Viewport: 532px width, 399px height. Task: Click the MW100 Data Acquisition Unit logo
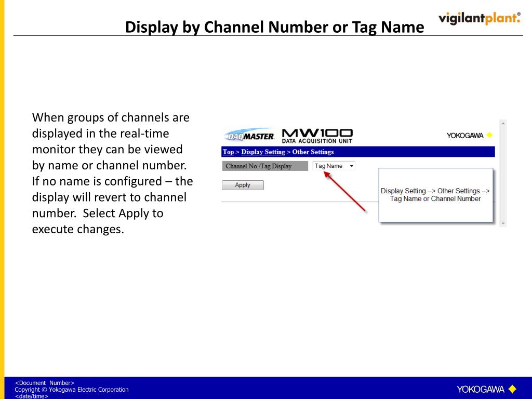[317, 136]
